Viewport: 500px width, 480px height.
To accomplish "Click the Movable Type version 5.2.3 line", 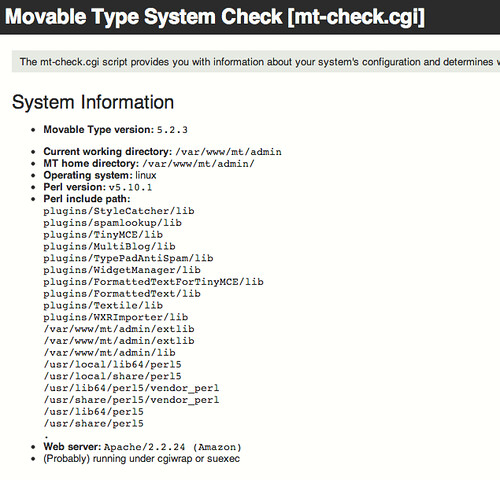I will [115, 130].
